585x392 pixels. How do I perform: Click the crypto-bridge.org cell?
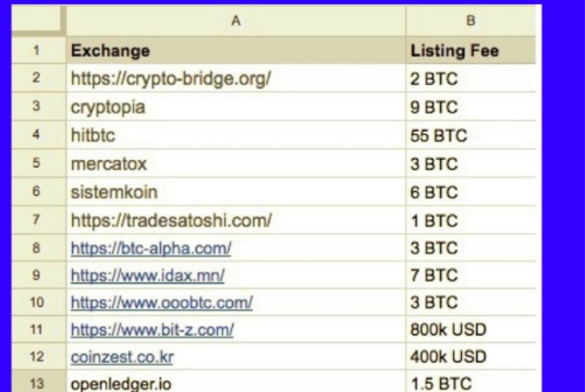coord(235,79)
